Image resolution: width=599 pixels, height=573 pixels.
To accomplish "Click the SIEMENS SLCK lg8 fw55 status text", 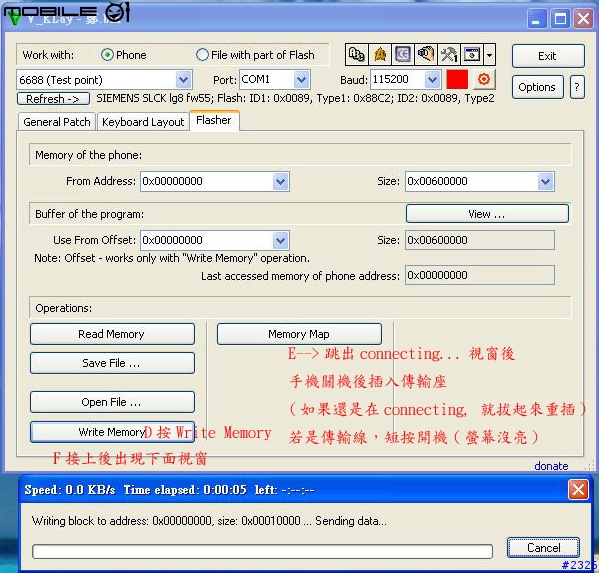I will click(295, 99).
